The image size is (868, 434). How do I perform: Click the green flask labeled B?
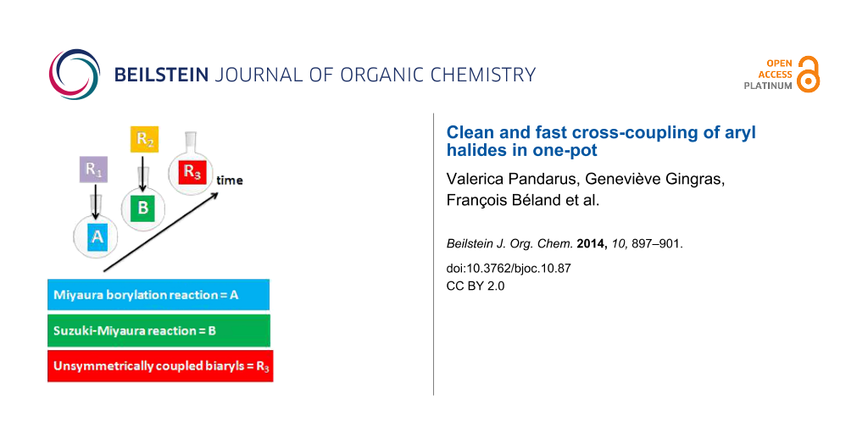142,207
